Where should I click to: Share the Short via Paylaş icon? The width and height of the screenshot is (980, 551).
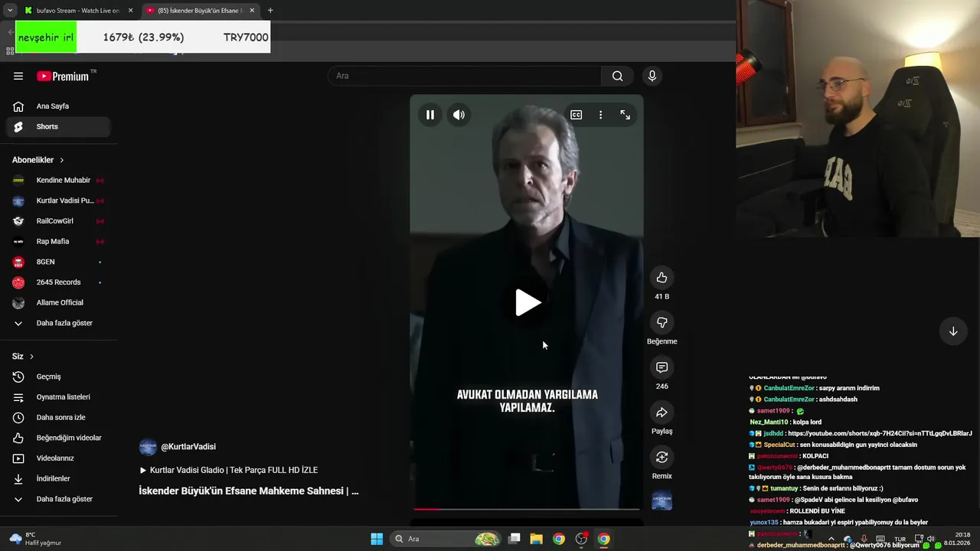(661, 412)
